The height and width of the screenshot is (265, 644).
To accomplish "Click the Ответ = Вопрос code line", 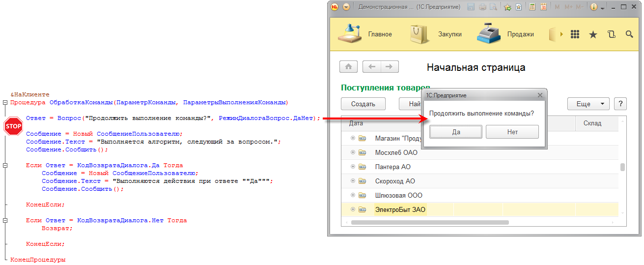I will (x=173, y=118).
